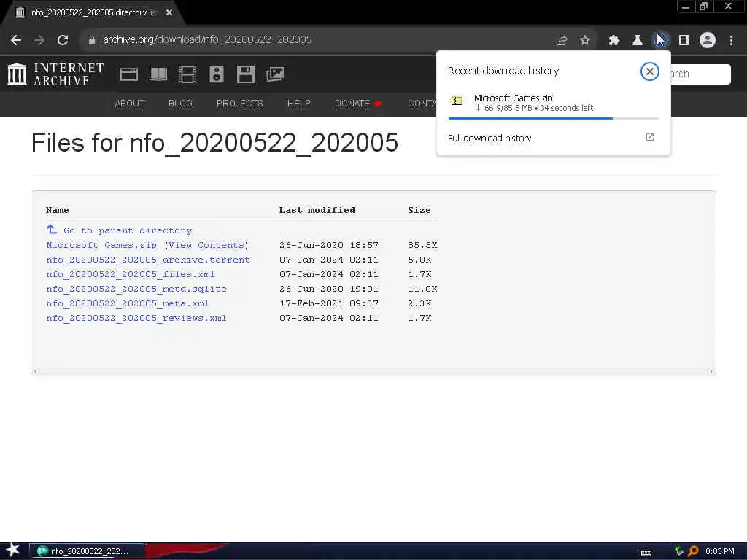The image size is (747, 560).
Task: Go back using the browser back arrow
Action: [16, 40]
